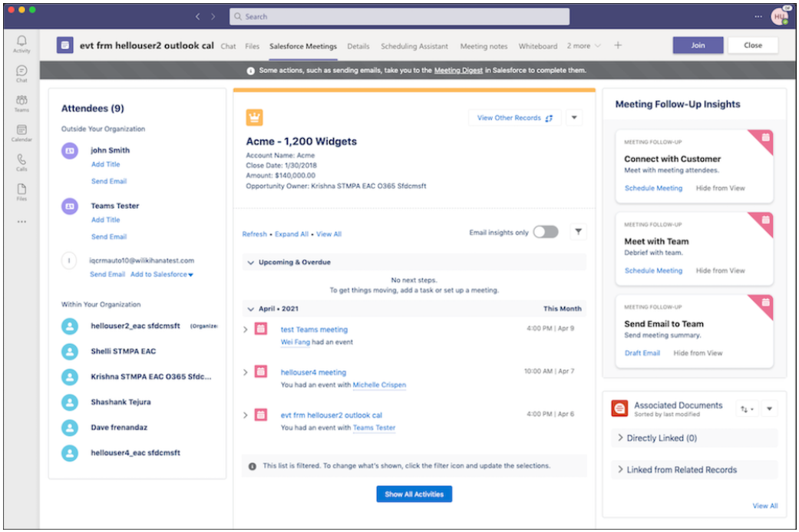Toggle the Email insights only switch
The image size is (799, 532).
click(546, 232)
